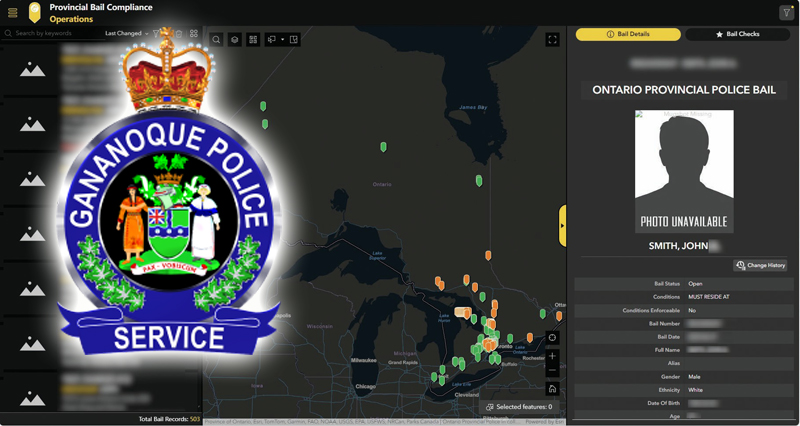Image resolution: width=800 pixels, height=426 pixels.
Task: Open the hamburger menu in header
Action: [12, 12]
